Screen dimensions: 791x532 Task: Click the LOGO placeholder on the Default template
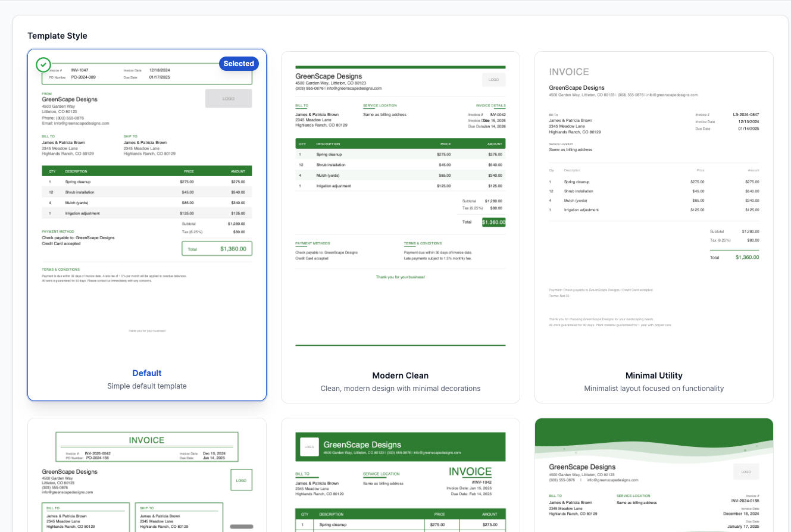[x=229, y=98]
